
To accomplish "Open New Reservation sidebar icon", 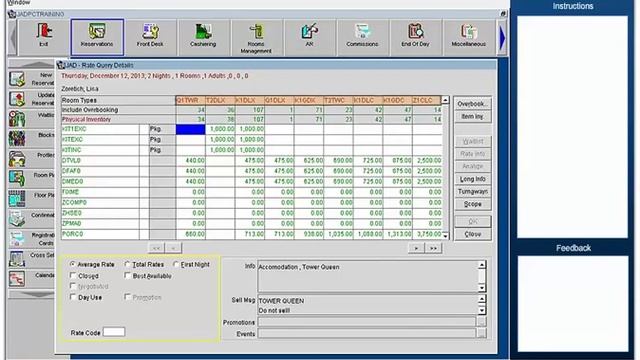I will 17,79.
